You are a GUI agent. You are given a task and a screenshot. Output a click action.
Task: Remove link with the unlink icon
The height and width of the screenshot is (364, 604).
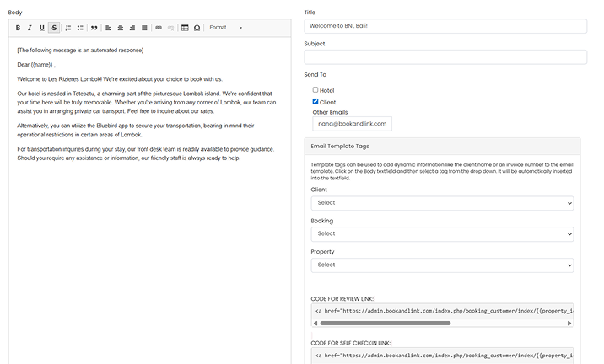click(x=170, y=28)
